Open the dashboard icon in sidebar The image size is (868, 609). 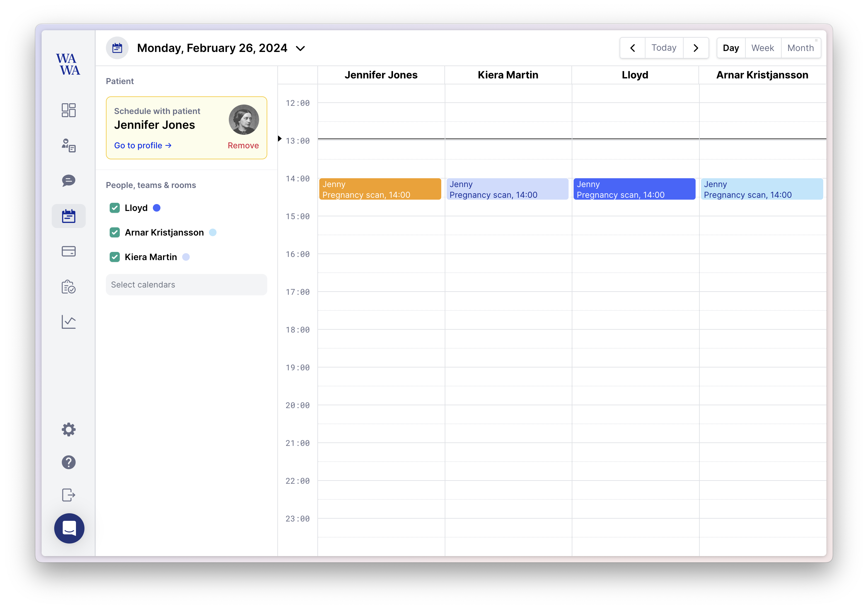pyautogui.click(x=68, y=110)
